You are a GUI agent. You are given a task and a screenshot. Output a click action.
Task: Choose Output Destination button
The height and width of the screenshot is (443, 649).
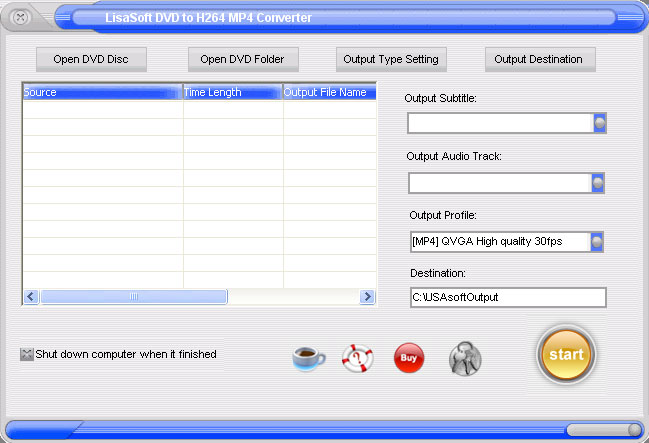pyautogui.click(x=540, y=59)
